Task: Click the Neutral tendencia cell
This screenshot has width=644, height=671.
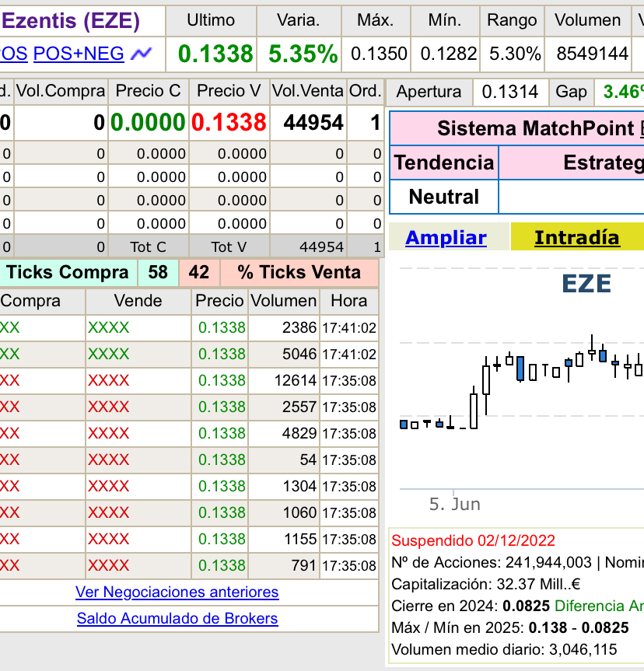Action: click(444, 197)
